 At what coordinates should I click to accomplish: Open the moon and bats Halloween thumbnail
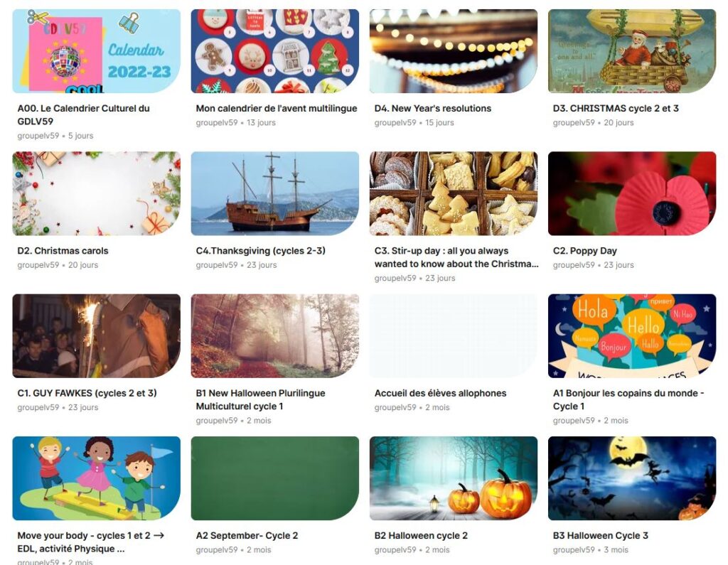point(632,478)
